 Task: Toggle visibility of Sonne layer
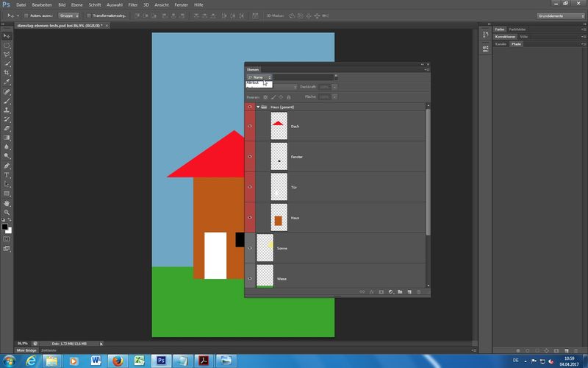click(x=250, y=249)
